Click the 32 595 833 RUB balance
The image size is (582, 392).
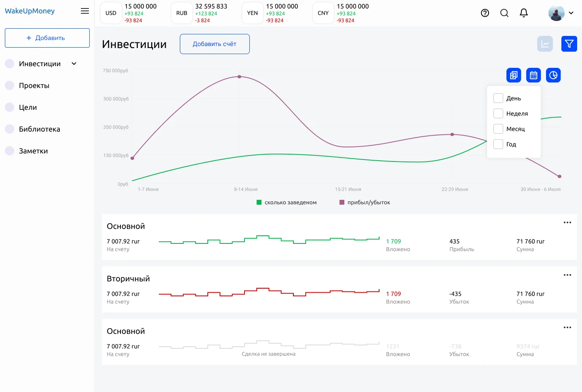(x=211, y=6)
